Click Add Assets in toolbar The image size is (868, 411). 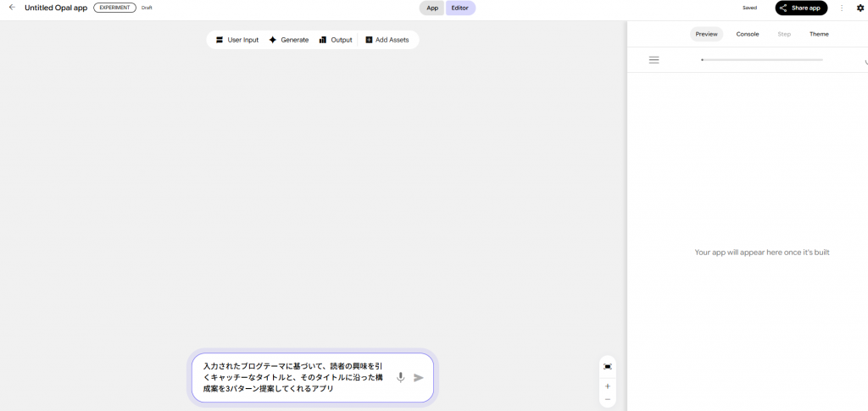387,40
